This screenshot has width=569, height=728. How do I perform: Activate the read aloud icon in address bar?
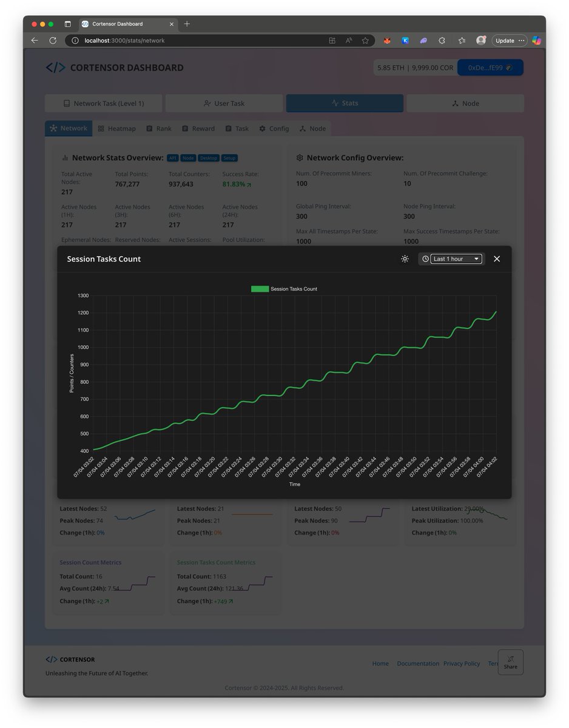coord(349,41)
